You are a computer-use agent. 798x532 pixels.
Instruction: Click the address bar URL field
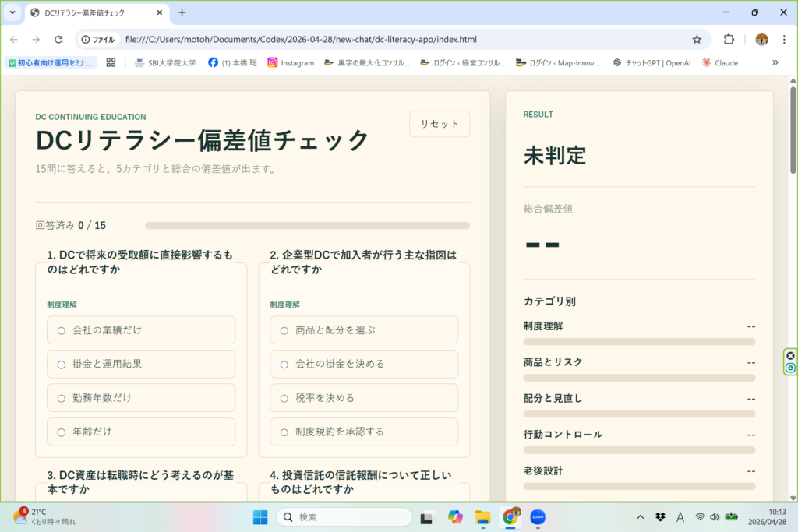(x=390, y=39)
